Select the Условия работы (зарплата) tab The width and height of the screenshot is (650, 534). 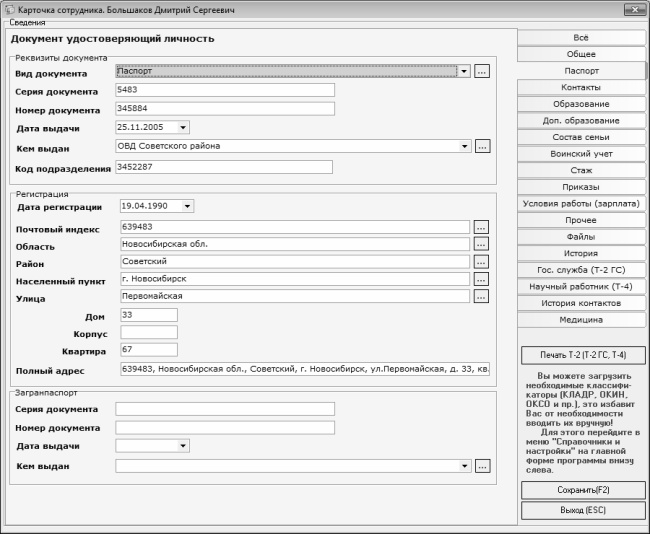(580, 203)
